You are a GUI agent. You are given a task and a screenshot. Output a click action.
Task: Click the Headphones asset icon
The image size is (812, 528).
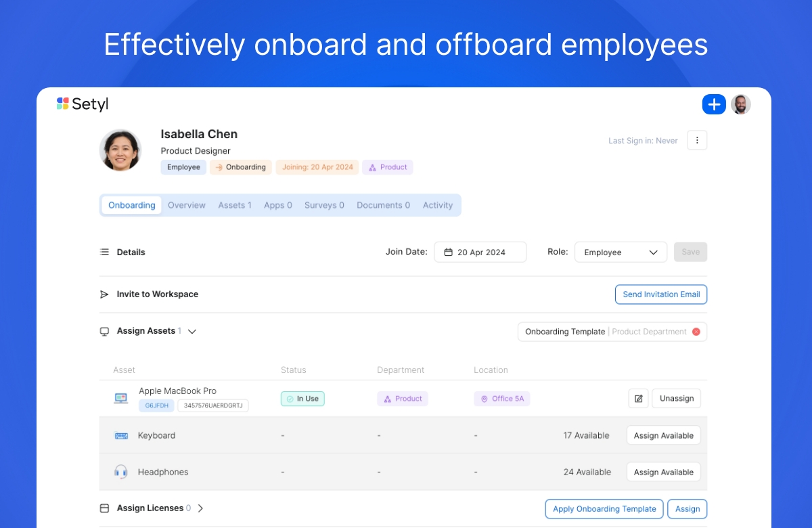[121, 472]
